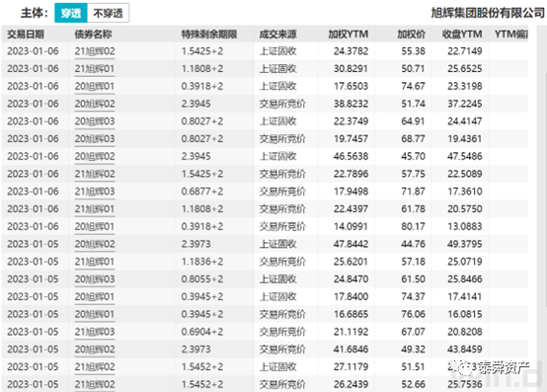Sort by 收盘YTM column header

click(x=462, y=35)
